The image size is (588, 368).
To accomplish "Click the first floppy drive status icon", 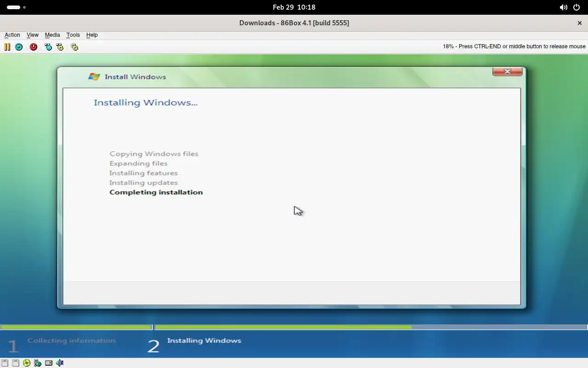I will coord(5,363).
